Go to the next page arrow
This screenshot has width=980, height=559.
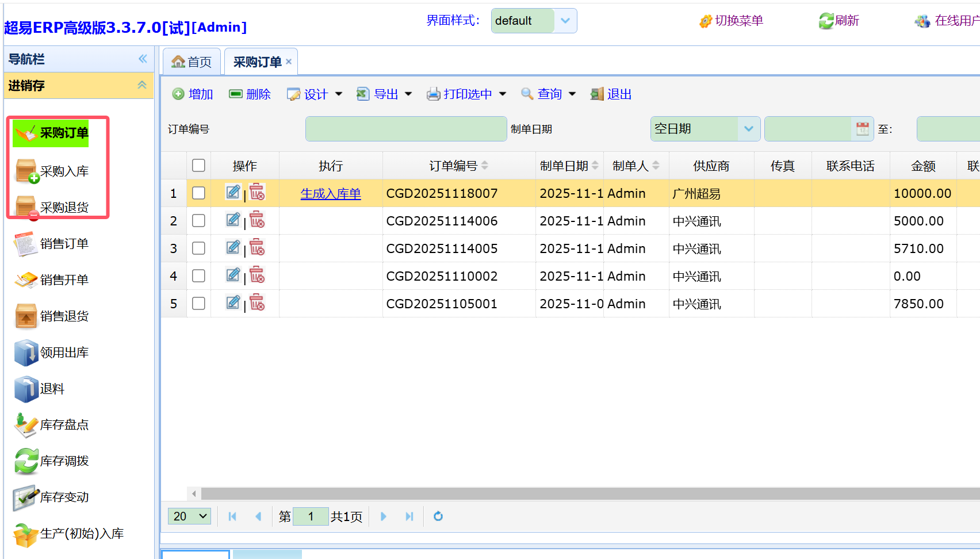coord(384,516)
